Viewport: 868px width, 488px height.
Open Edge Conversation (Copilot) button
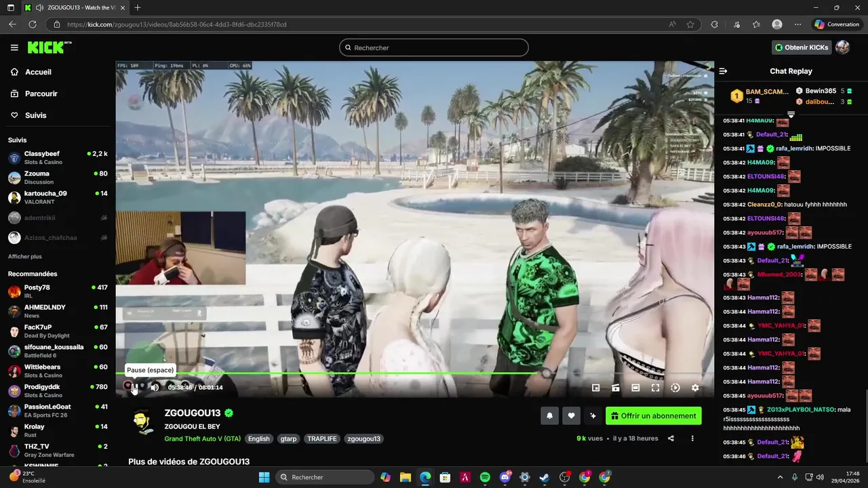[x=837, y=24]
